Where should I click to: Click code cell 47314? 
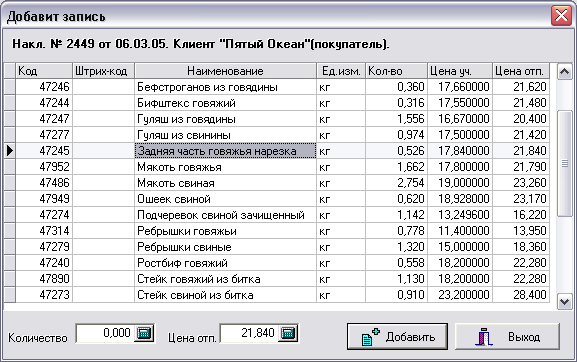[x=44, y=231]
